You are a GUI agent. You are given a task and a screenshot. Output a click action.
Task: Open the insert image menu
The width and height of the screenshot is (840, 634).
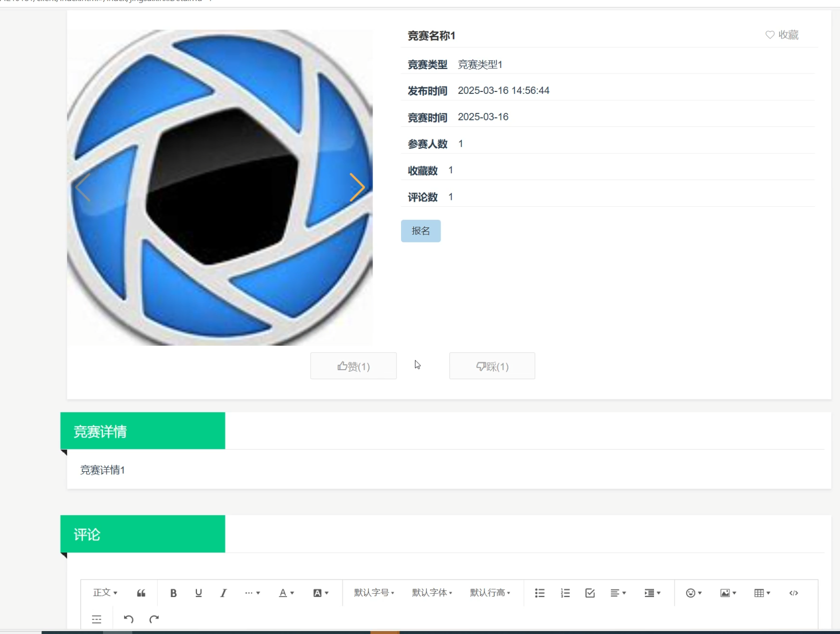point(728,593)
